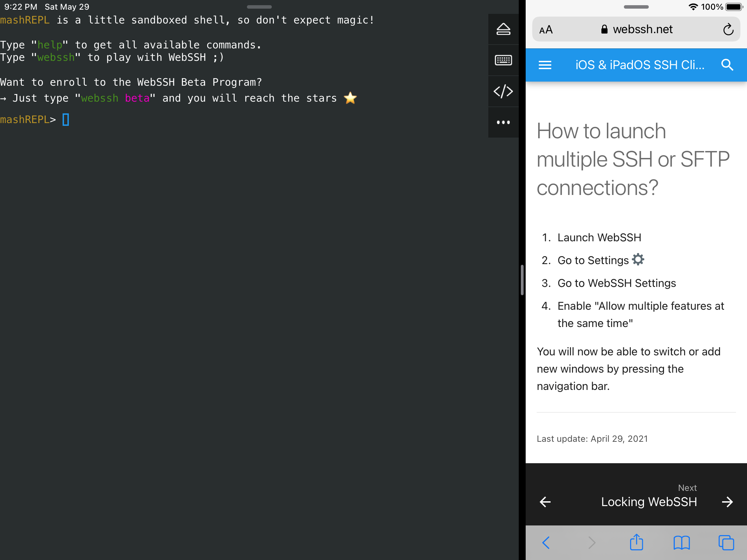This screenshot has width=747, height=560.
Task: Go to the previous article with left arrow
Action: click(545, 502)
